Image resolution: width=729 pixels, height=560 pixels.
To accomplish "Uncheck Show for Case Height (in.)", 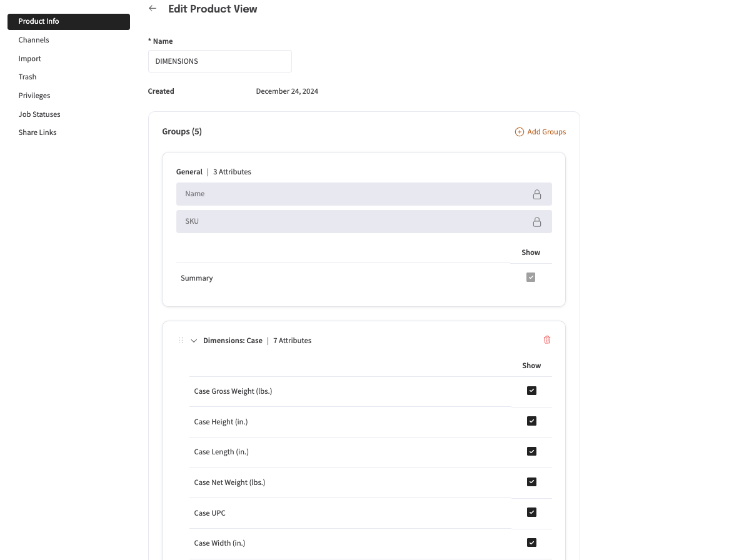I will [x=531, y=421].
